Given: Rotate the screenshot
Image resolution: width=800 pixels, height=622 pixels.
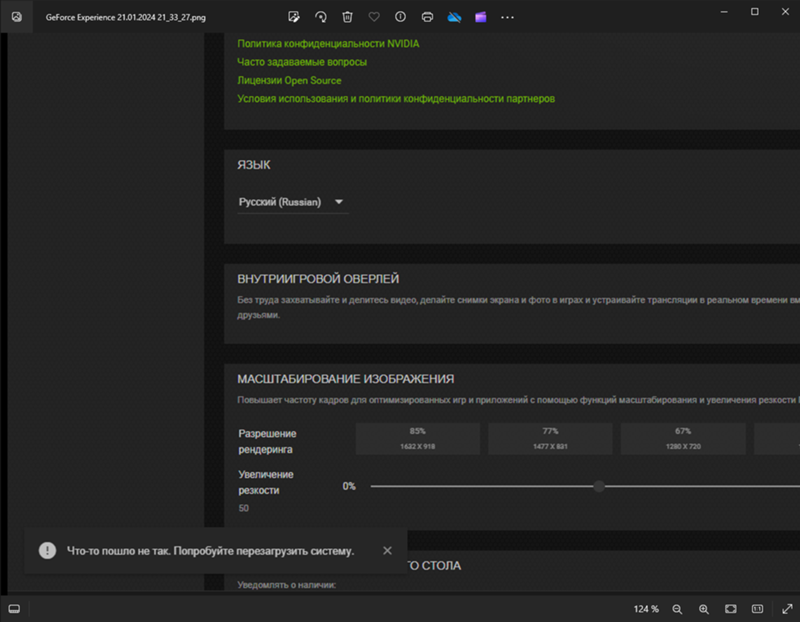Looking at the screenshot, I should coord(321,17).
